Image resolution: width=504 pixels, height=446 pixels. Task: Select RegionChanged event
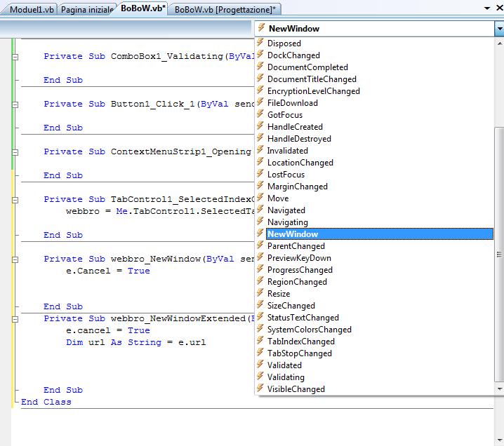pos(297,282)
